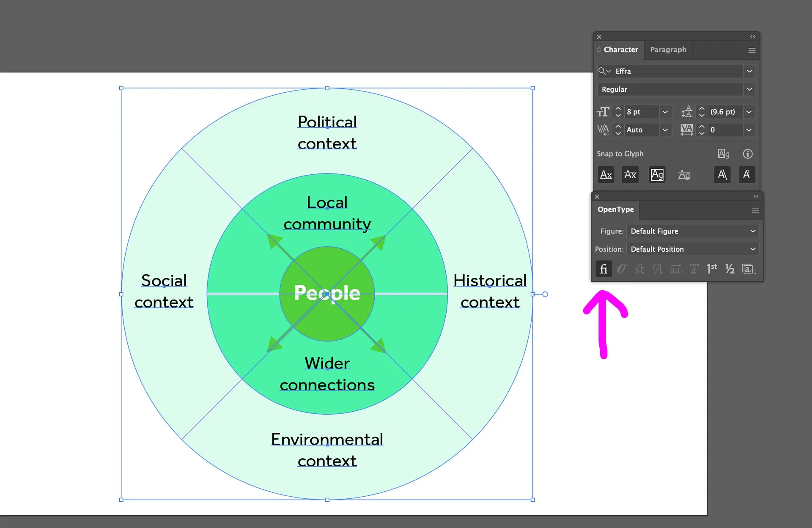Click the Anchor Point snap icon
The image size is (812, 528).
(x=746, y=175)
